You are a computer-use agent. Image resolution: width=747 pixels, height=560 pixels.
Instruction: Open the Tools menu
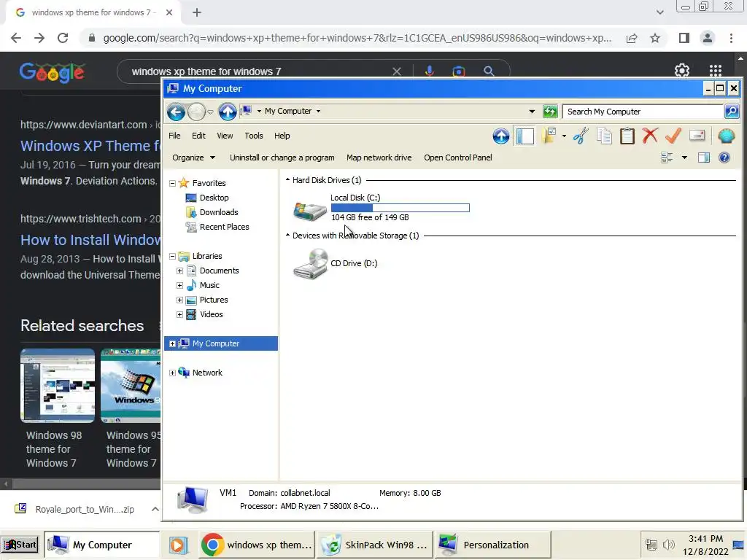pos(253,136)
